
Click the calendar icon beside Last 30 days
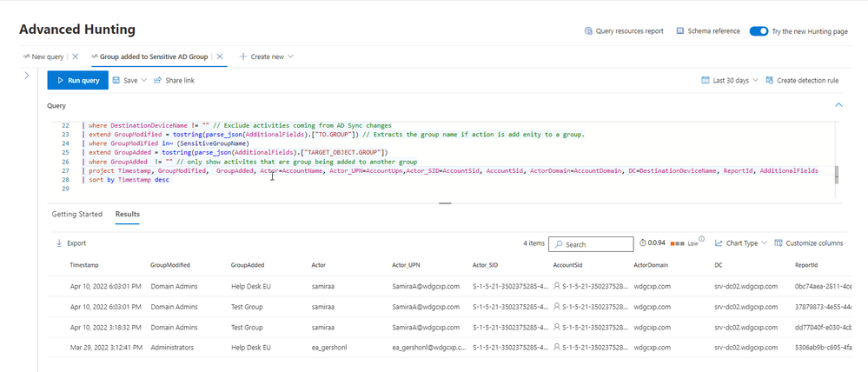[706, 80]
